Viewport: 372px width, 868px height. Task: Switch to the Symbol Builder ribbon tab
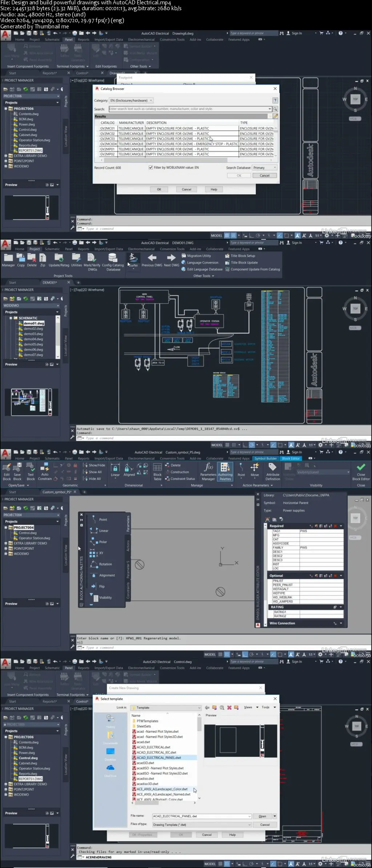pos(266,458)
